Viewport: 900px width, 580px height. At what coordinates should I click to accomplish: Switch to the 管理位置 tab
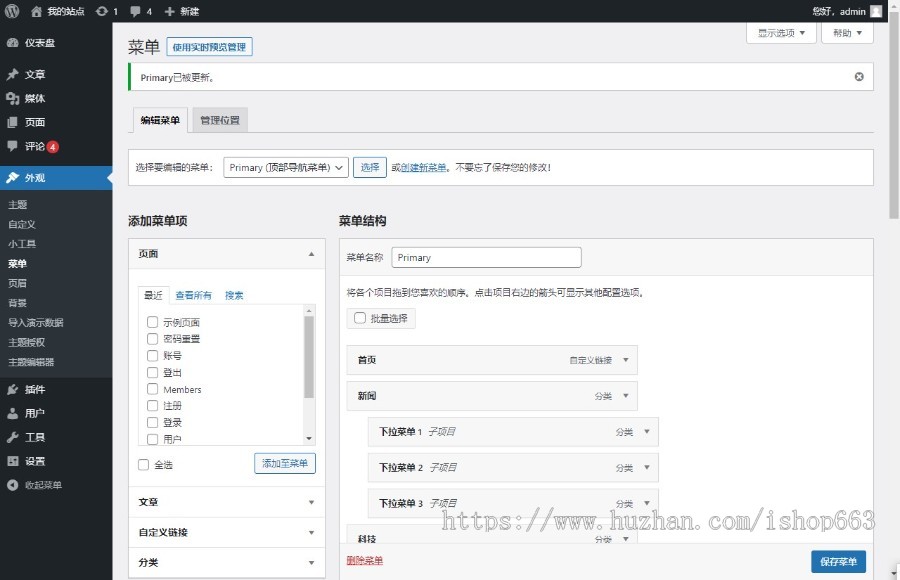pyautogui.click(x=220, y=120)
